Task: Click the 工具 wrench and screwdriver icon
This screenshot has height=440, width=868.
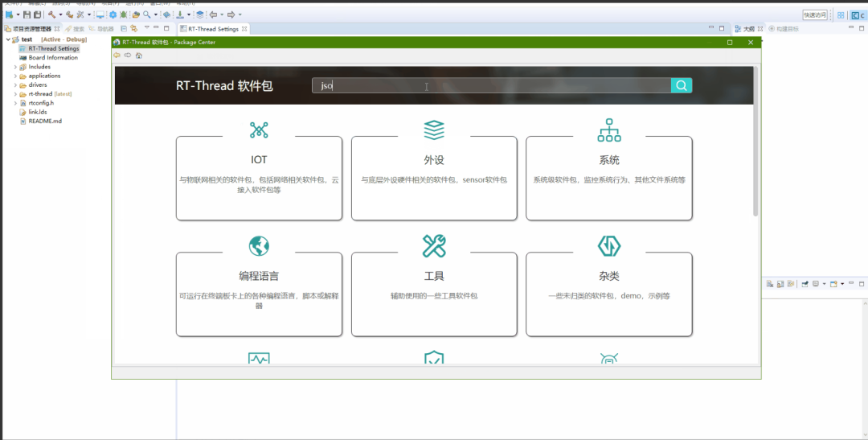Action: tap(434, 245)
